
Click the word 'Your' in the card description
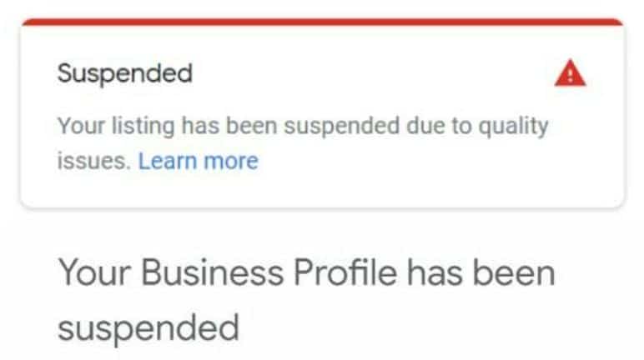click(74, 127)
